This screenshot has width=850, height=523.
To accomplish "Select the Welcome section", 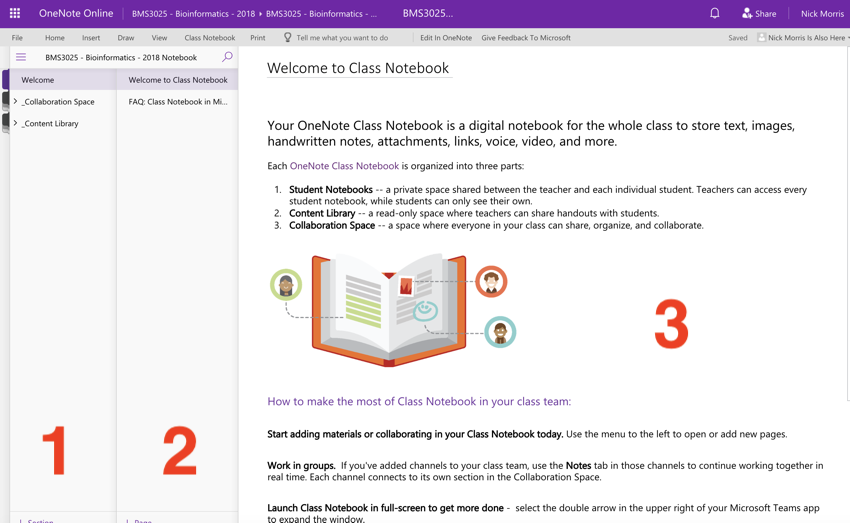I will [38, 80].
